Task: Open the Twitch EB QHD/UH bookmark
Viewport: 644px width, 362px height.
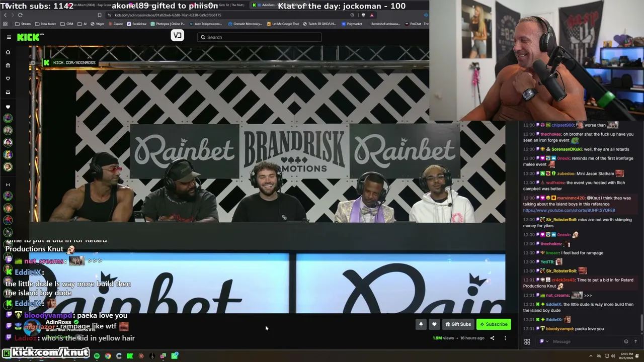Action: pos(319,24)
